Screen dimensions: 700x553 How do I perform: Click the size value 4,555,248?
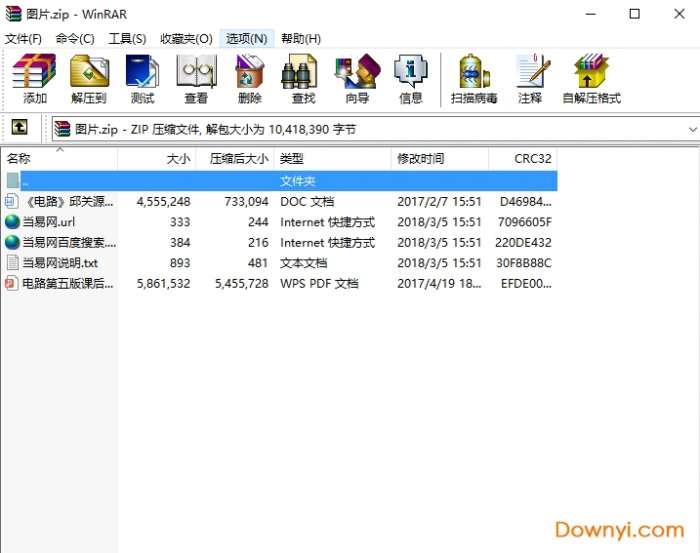point(163,202)
